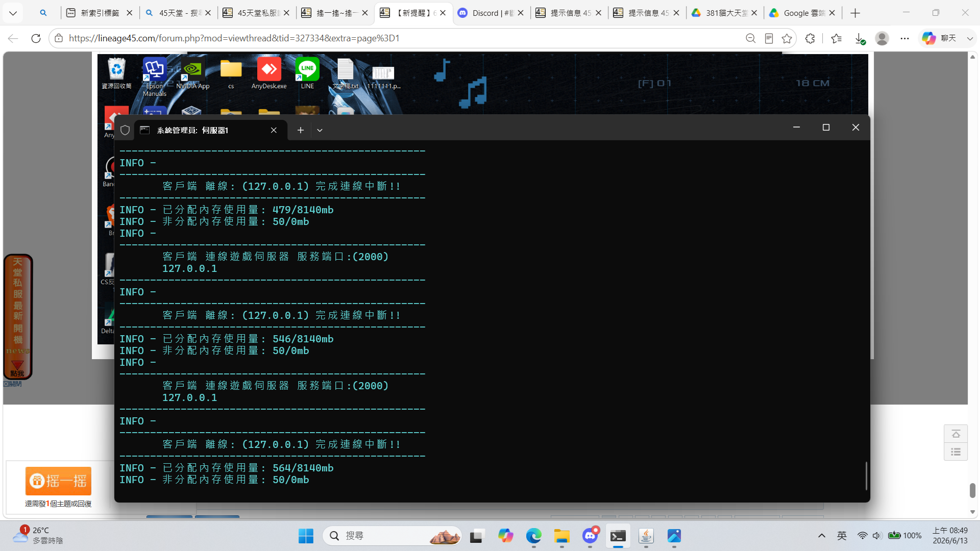Reload the current forum page
Screen dimensions: 980x551
pyautogui.click(x=36, y=38)
